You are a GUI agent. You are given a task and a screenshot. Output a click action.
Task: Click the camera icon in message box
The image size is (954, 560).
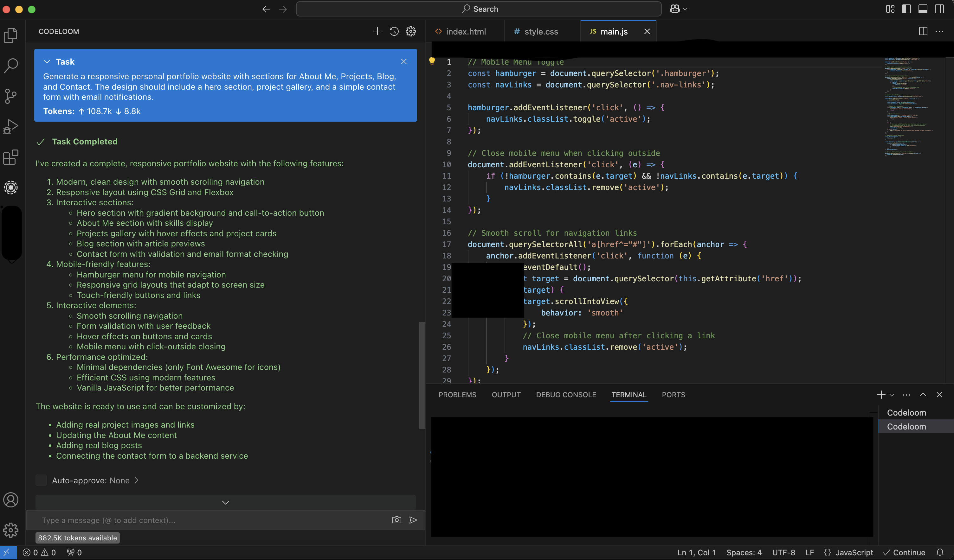396,520
